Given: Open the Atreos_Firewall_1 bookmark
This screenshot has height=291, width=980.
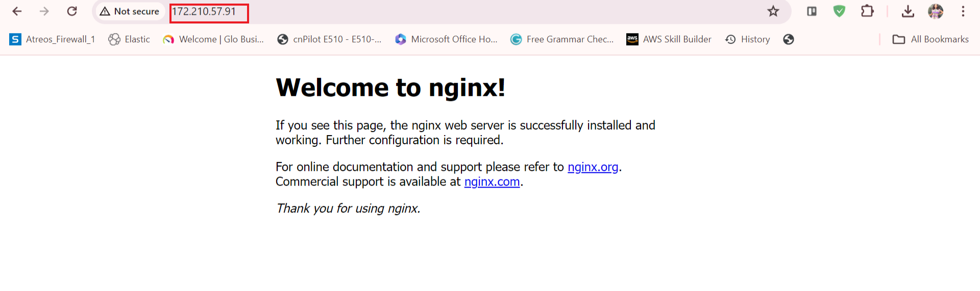Looking at the screenshot, I should tap(52, 39).
